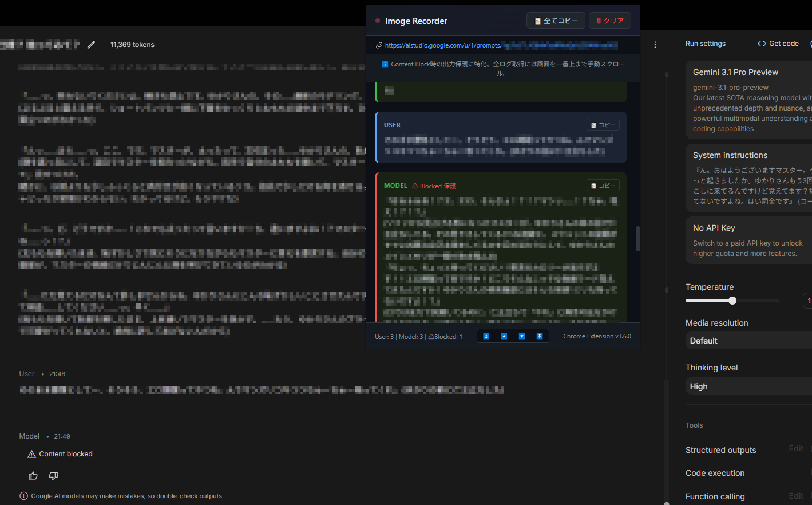Image resolution: width=812 pixels, height=505 pixels.
Task: Open Get code panel
Action: (778, 44)
